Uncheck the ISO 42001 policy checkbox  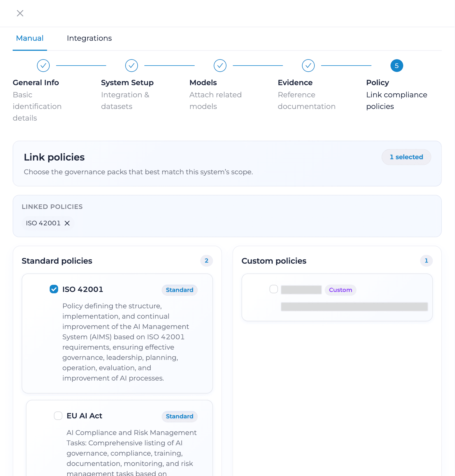tap(54, 289)
